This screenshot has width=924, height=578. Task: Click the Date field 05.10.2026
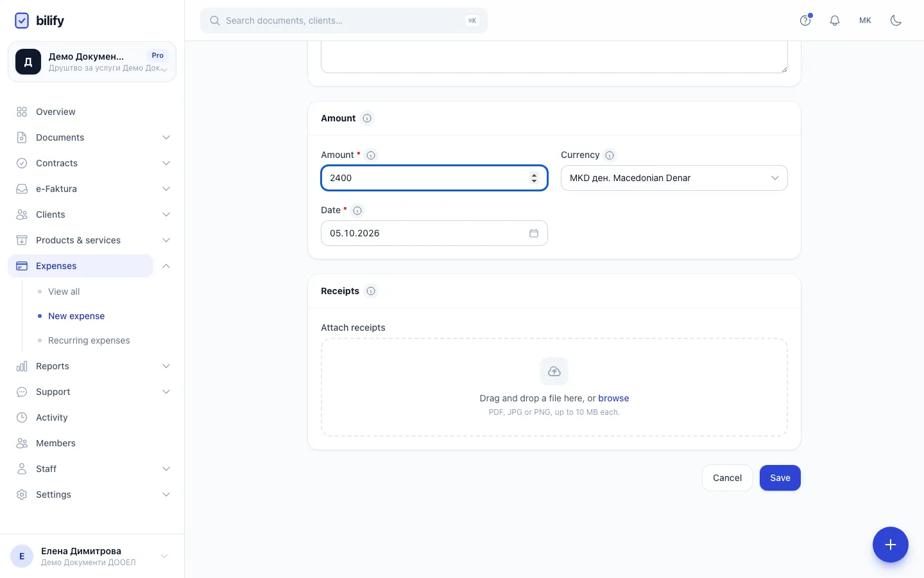pos(434,233)
